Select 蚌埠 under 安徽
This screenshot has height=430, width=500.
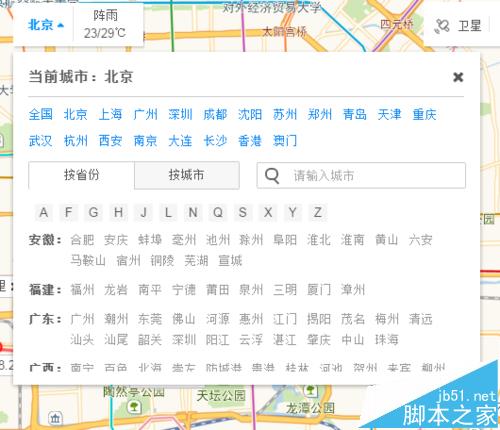point(150,240)
